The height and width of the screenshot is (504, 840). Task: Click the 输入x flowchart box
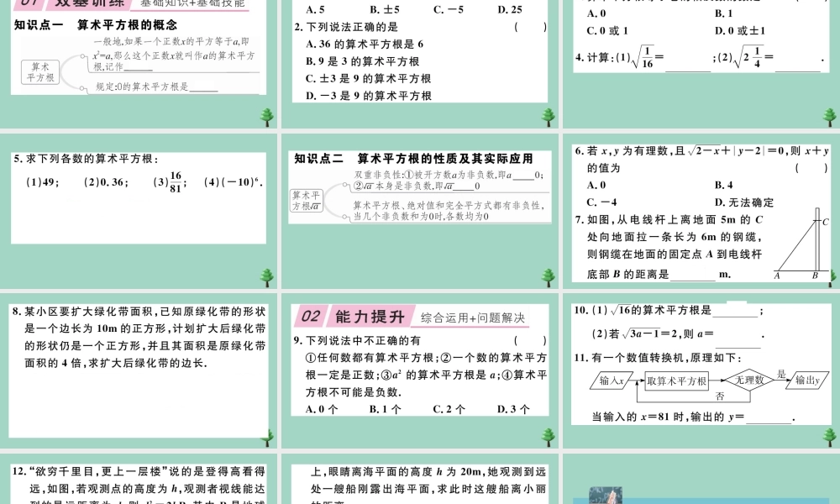(x=612, y=381)
